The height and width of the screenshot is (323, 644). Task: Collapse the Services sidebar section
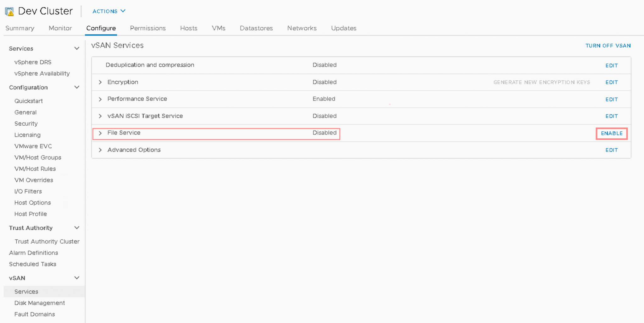(x=77, y=48)
